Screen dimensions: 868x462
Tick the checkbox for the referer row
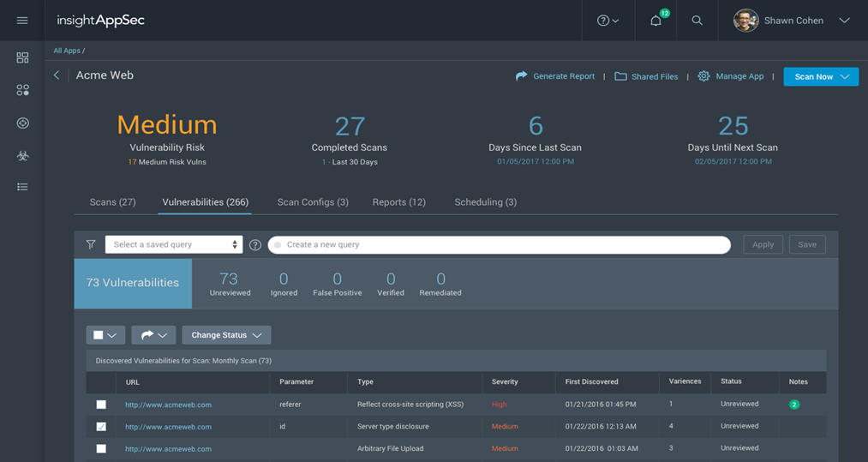point(101,405)
